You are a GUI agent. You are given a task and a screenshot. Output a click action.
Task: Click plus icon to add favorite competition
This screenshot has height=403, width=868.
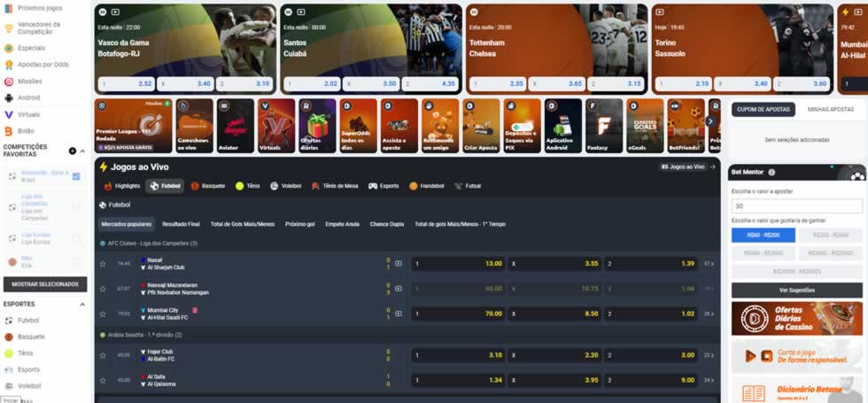73,151
